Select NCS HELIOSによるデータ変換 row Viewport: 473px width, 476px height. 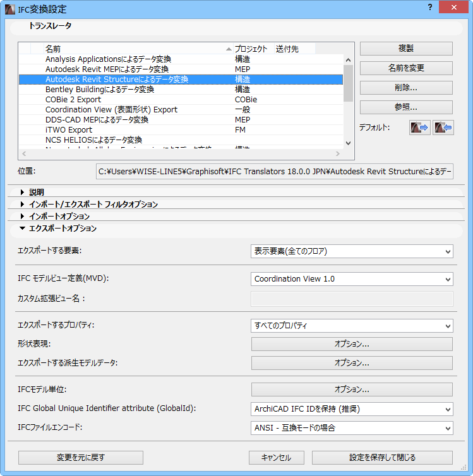(181, 140)
